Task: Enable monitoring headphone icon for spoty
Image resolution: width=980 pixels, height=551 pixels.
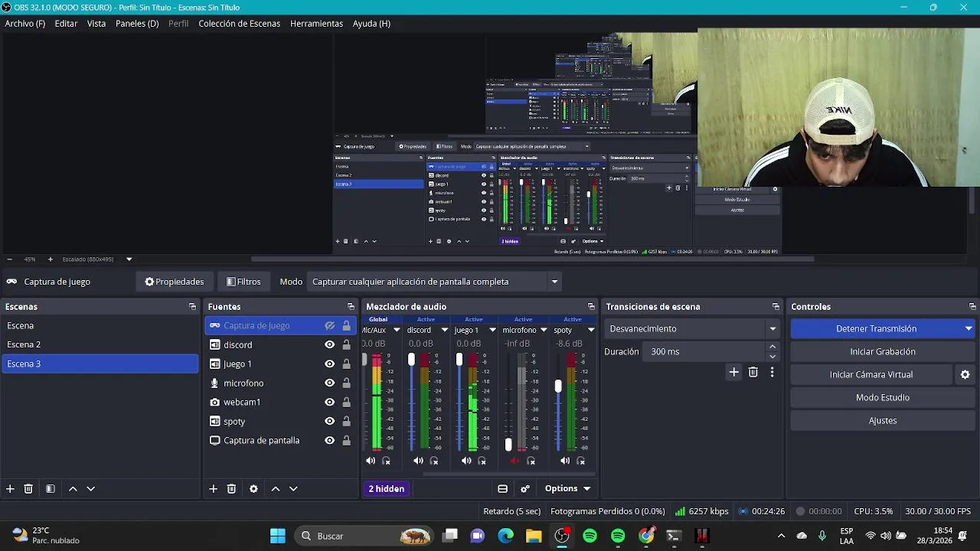Action: pyautogui.click(x=581, y=461)
